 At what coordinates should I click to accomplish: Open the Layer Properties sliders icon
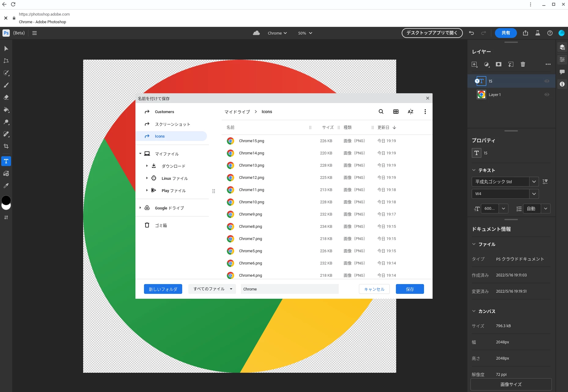pyautogui.click(x=562, y=60)
